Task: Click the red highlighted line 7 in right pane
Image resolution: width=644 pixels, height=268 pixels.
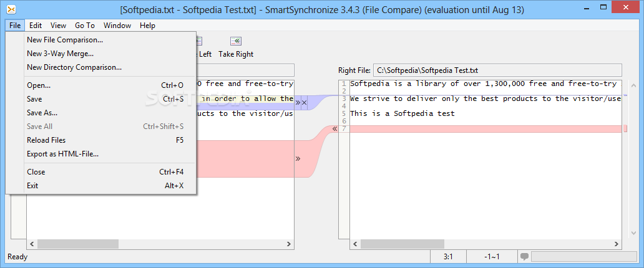Action: click(x=485, y=129)
